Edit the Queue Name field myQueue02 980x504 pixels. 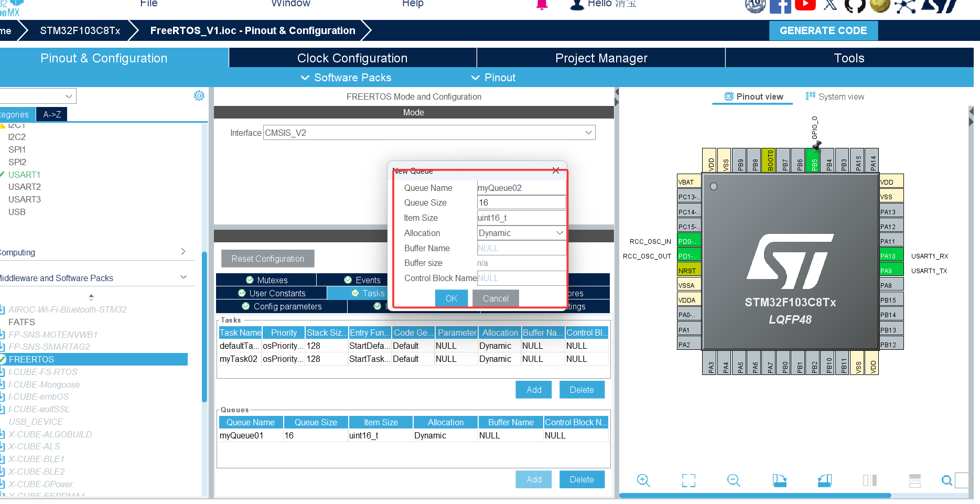coord(521,188)
